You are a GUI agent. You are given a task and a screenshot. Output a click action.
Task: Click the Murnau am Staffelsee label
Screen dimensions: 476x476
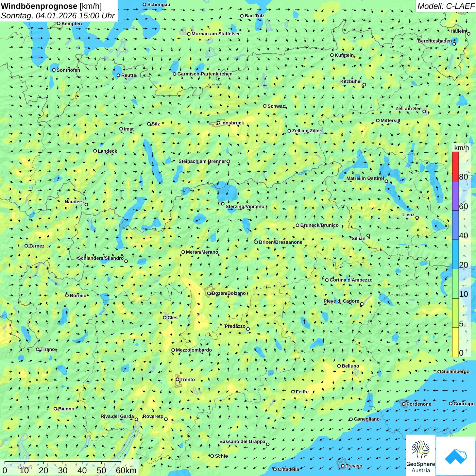tap(216, 34)
